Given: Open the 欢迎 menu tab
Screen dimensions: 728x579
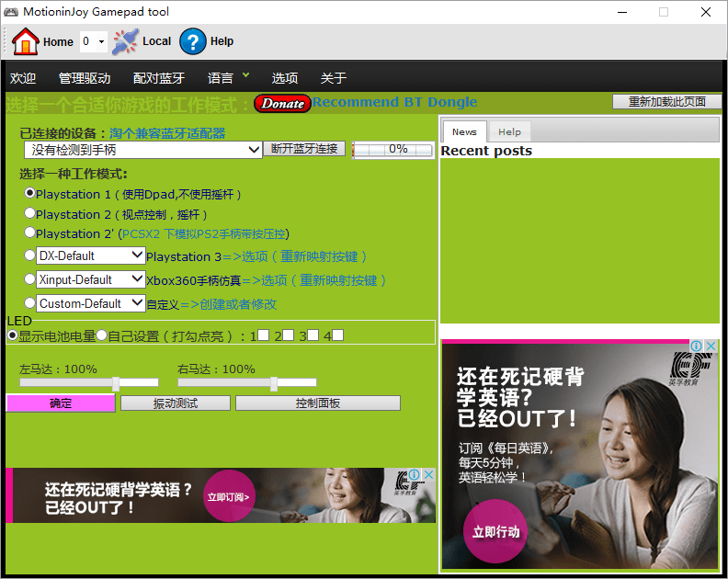Looking at the screenshot, I should click(x=23, y=78).
